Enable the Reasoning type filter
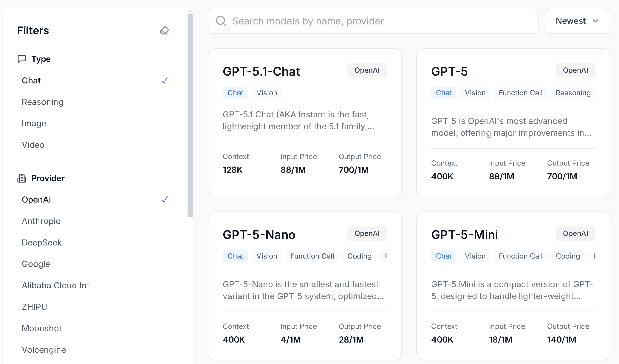Viewport: 619px width, 364px height. [x=43, y=102]
